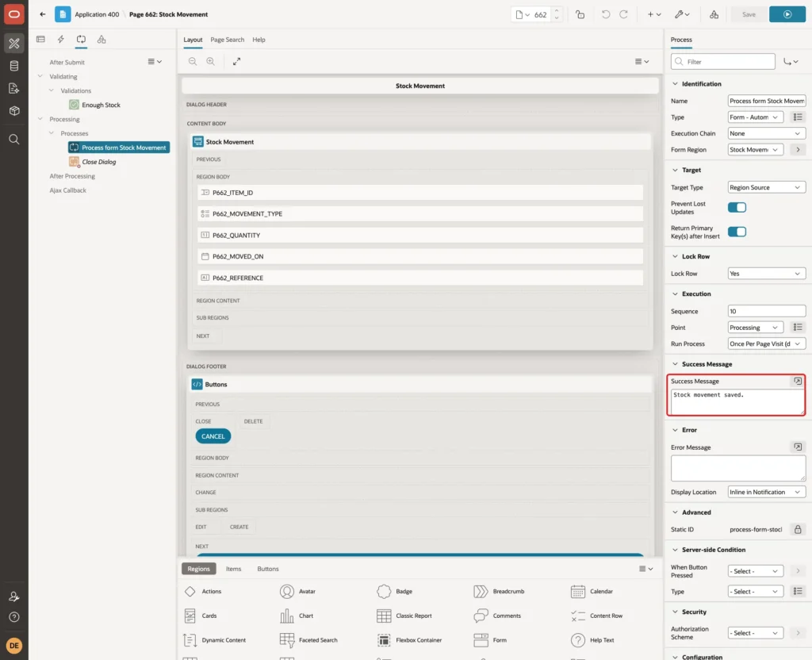The height and width of the screenshot is (660, 812).
Task: Switch to the Layout tab
Action: pyautogui.click(x=193, y=40)
